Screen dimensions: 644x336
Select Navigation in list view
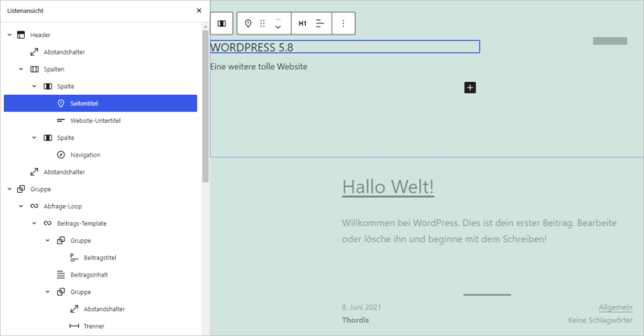click(85, 155)
